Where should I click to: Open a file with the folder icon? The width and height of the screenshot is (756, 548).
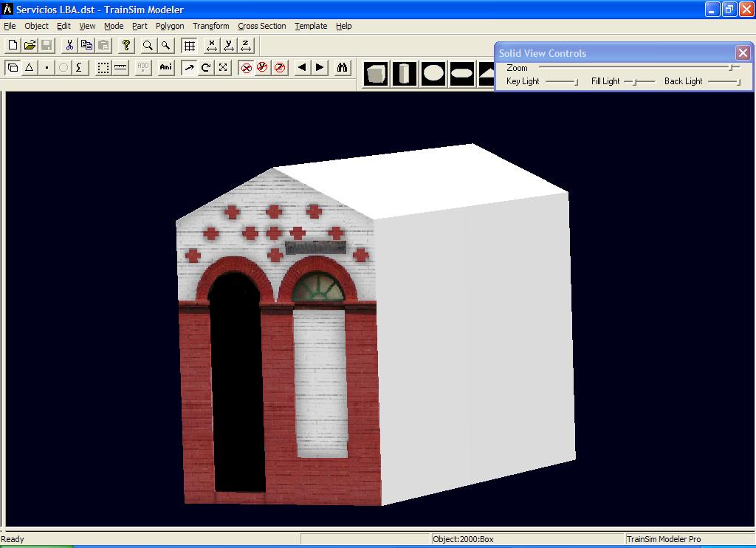point(30,46)
